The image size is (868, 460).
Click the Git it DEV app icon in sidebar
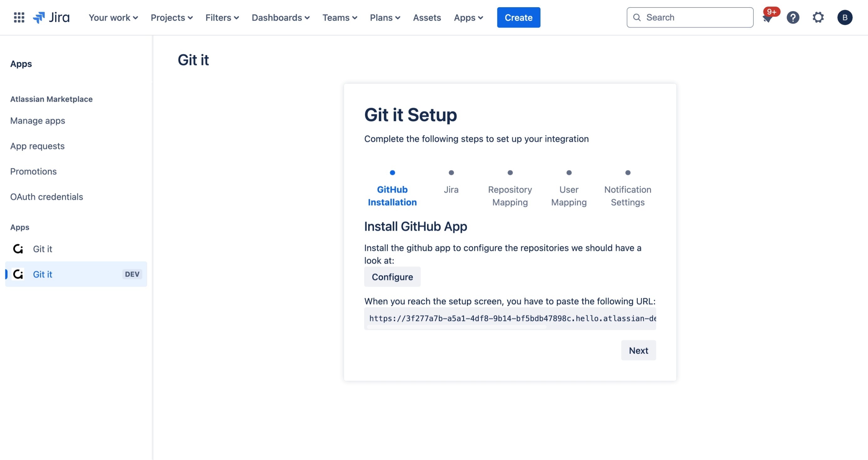click(x=18, y=274)
